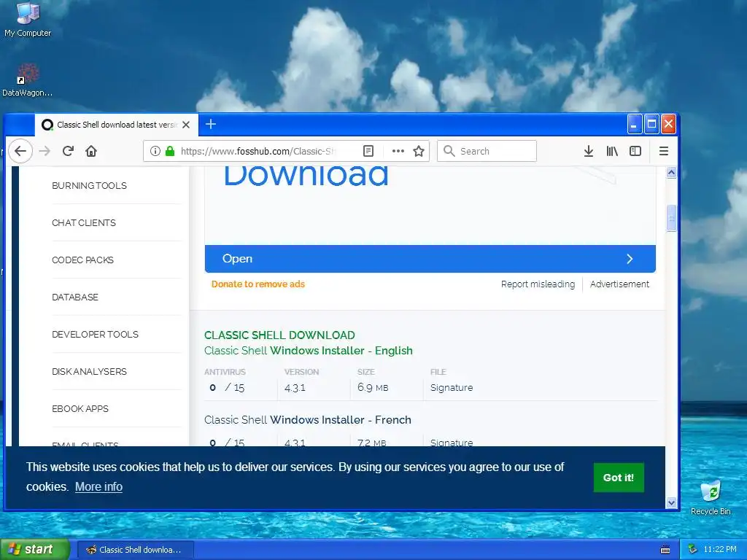Screen dimensions: 747x560
Task: Open CODEC PACKS category
Action: click(82, 260)
